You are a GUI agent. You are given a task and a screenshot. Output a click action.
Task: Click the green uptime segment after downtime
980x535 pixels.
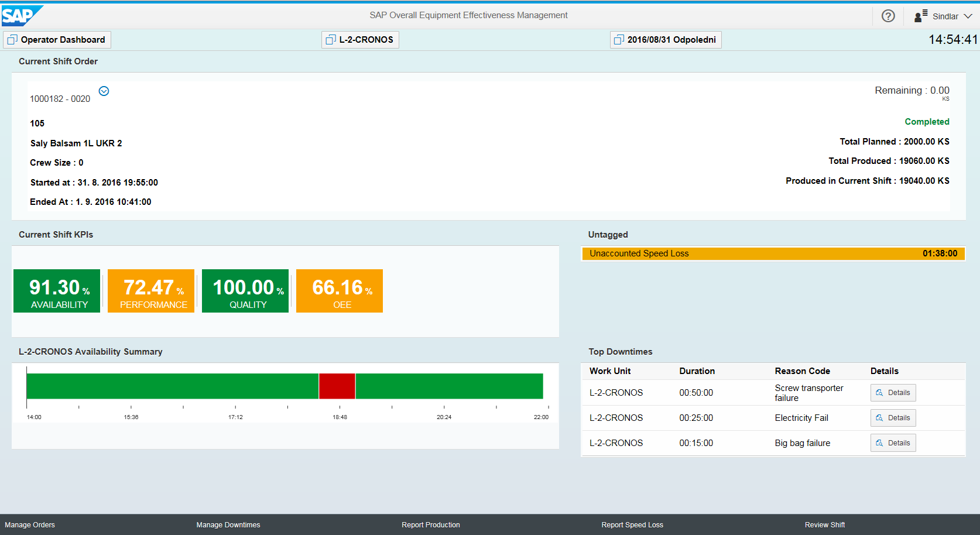coord(450,386)
